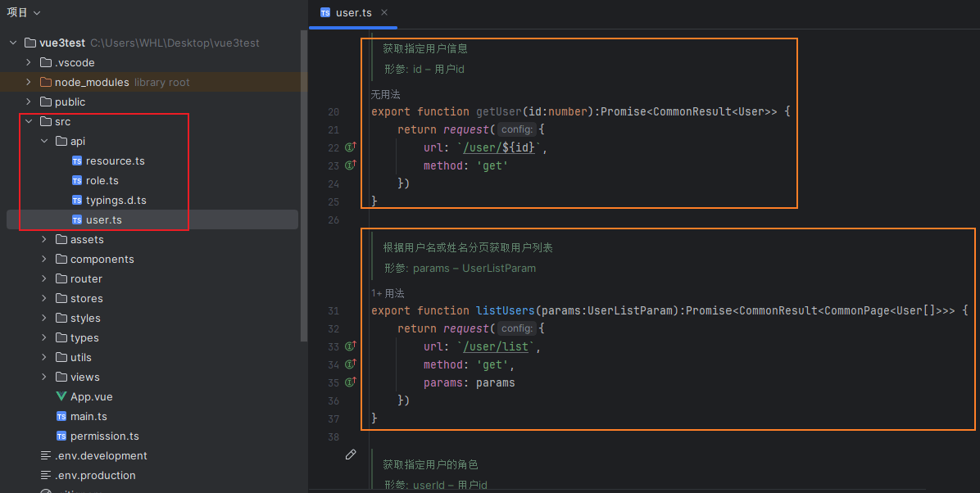The width and height of the screenshot is (980, 493).
Task: Click TypeScript icon of resource.ts
Action: (77, 161)
